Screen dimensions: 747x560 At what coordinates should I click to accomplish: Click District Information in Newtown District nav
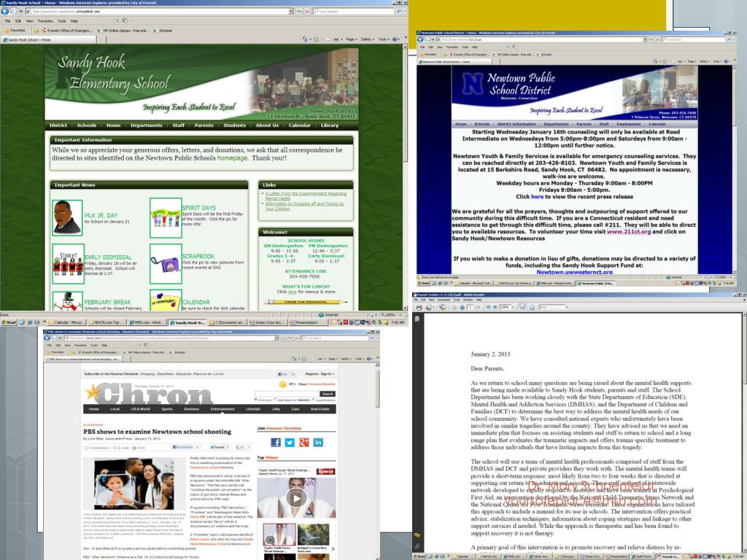click(x=516, y=124)
